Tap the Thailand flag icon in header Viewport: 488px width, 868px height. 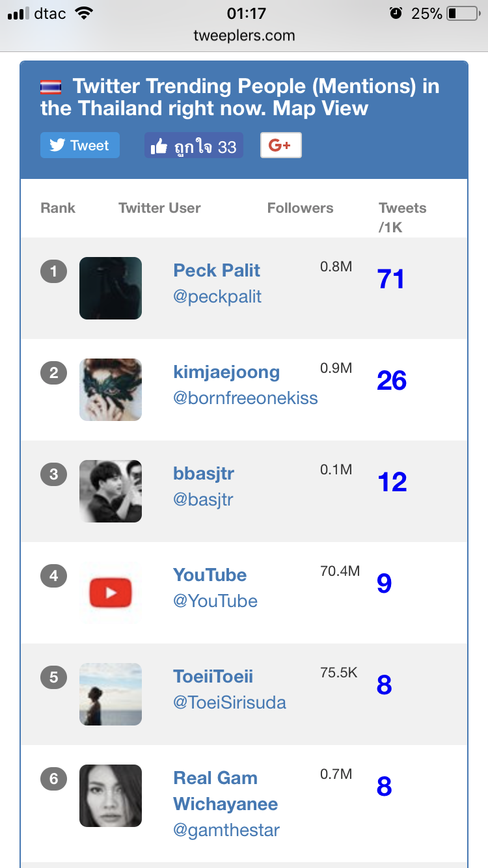coord(51,87)
